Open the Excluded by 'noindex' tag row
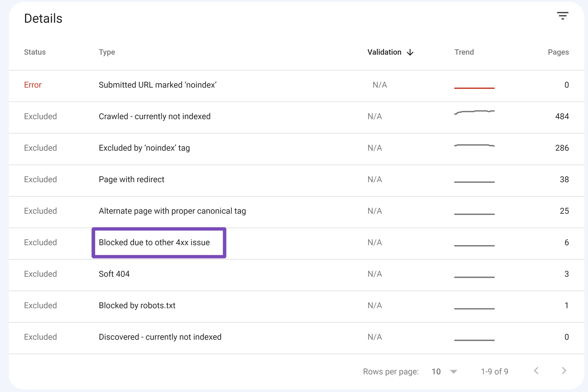 [296, 149]
